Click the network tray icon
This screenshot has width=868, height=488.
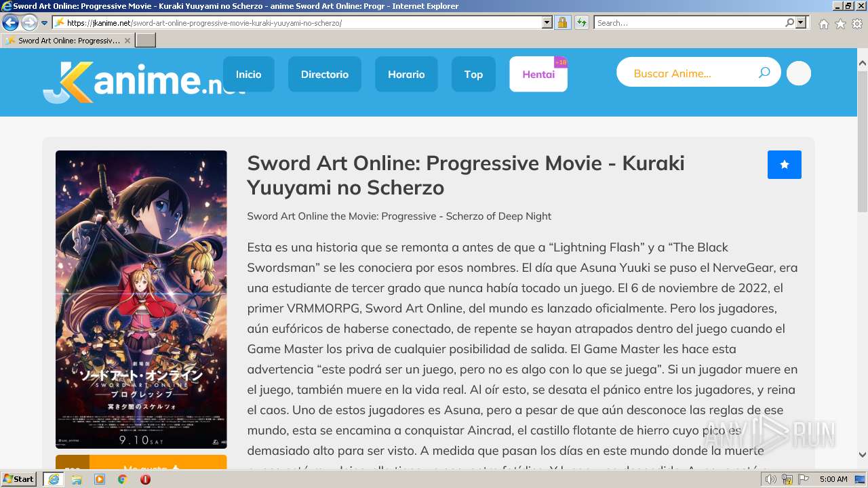[787, 479]
